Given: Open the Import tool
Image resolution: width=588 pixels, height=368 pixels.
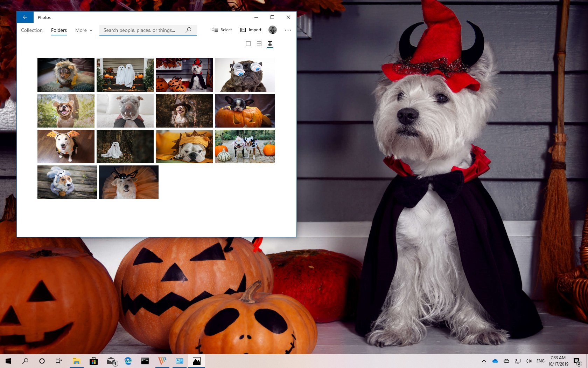Looking at the screenshot, I should [x=251, y=30].
